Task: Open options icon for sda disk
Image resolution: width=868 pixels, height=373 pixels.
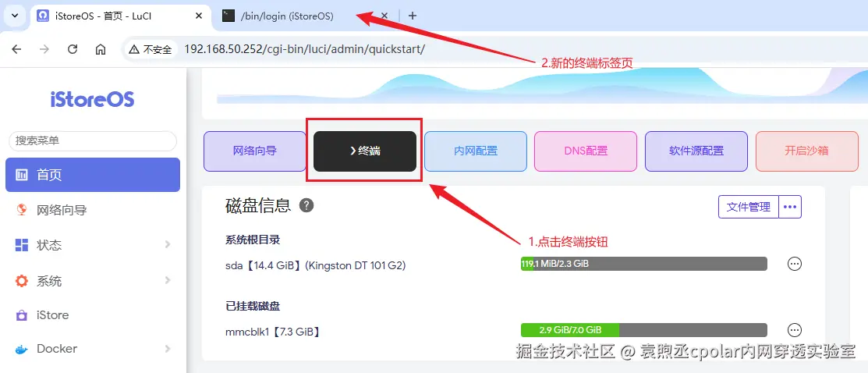Action: (795, 264)
